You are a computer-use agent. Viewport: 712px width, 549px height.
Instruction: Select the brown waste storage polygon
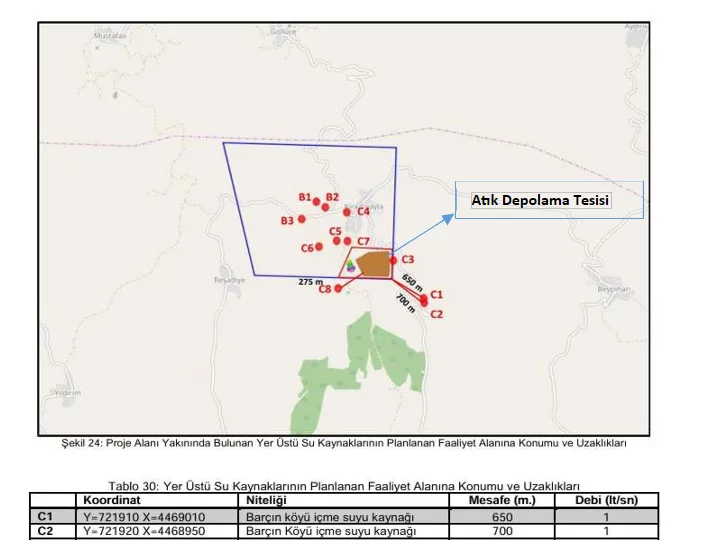click(375, 264)
